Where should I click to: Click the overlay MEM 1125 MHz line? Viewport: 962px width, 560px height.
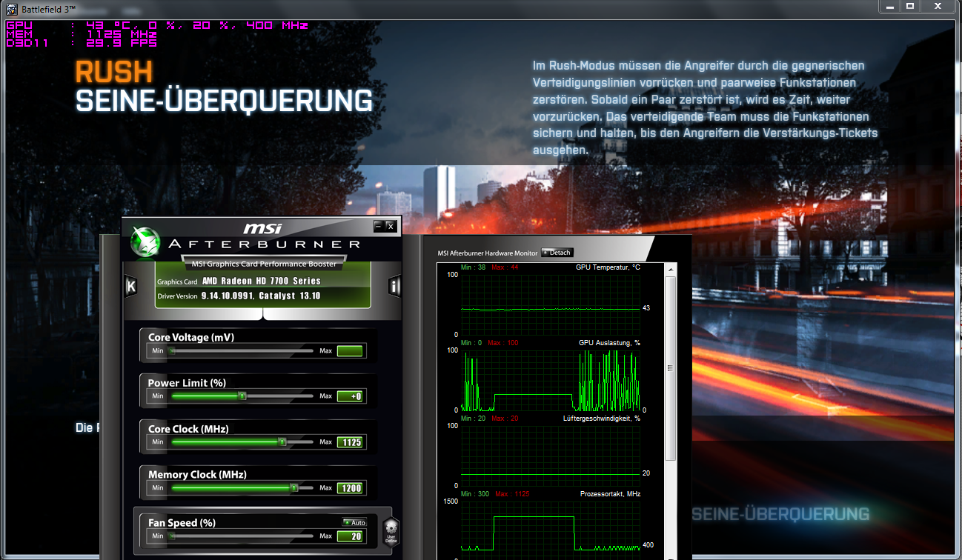[82, 34]
